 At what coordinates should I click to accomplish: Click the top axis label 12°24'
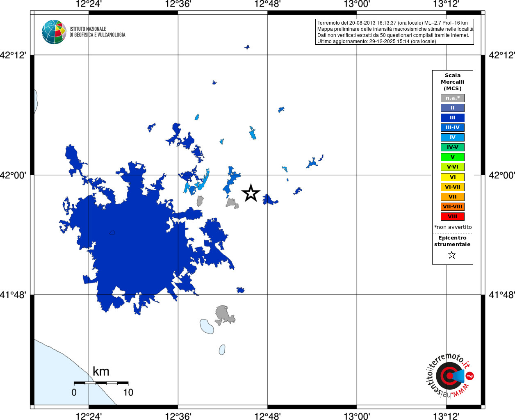click(x=89, y=4)
